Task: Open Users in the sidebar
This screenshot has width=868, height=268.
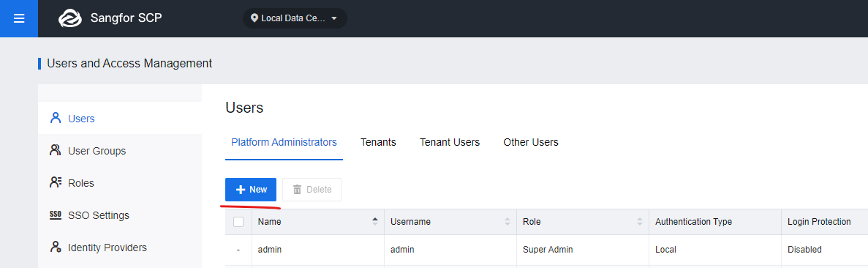Action: [120, 118]
